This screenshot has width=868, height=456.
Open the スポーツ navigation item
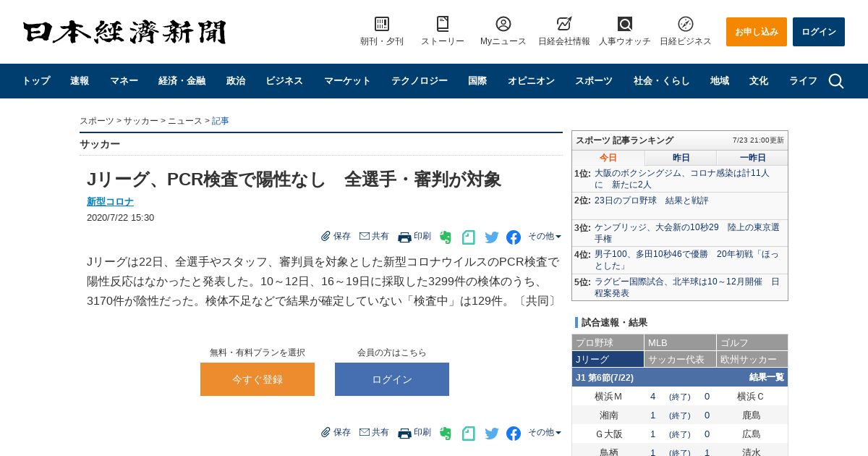click(594, 81)
